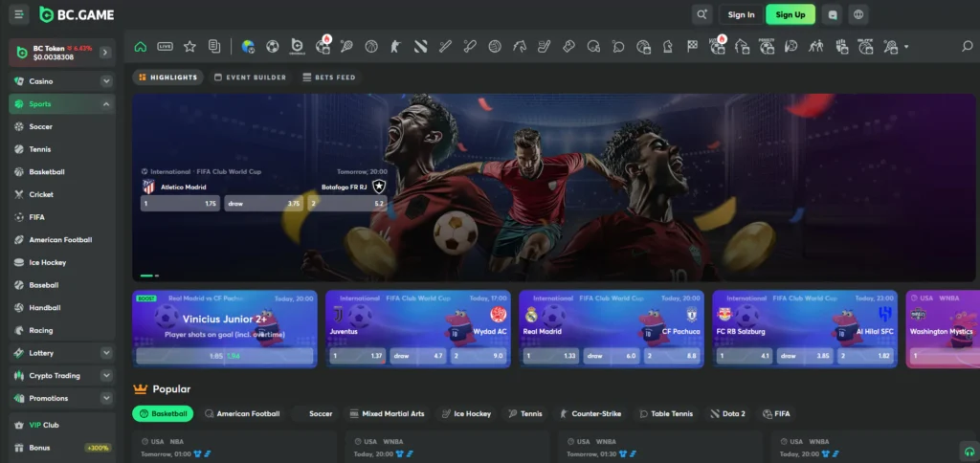
Task: Open Bonus +300% in sidebar
Action: pyautogui.click(x=62, y=448)
